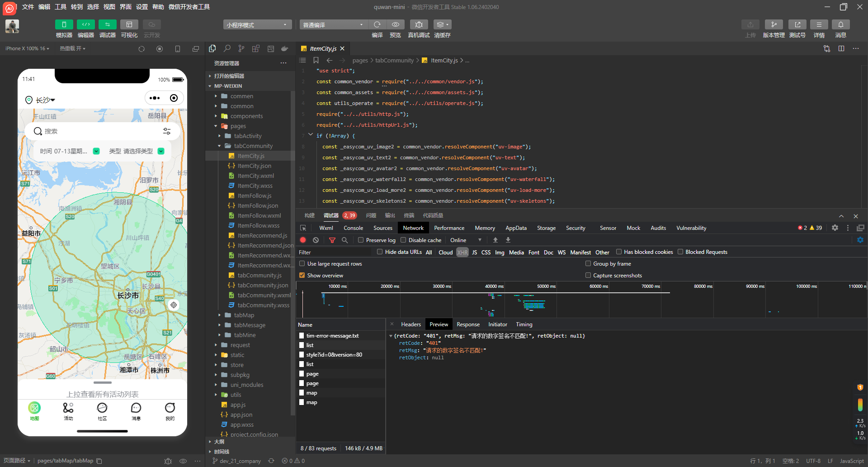Uncheck the Show overview checkbox
868x467 pixels.
(302, 276)
